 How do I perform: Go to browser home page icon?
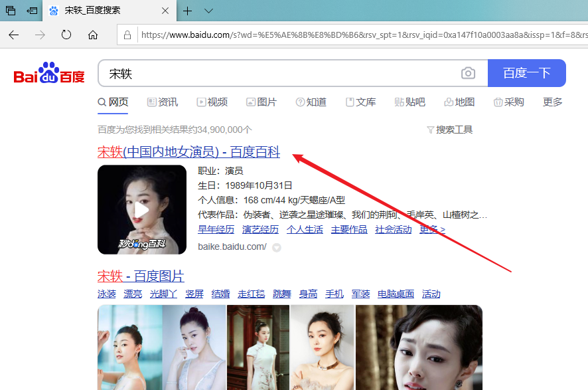pos(93,35)
